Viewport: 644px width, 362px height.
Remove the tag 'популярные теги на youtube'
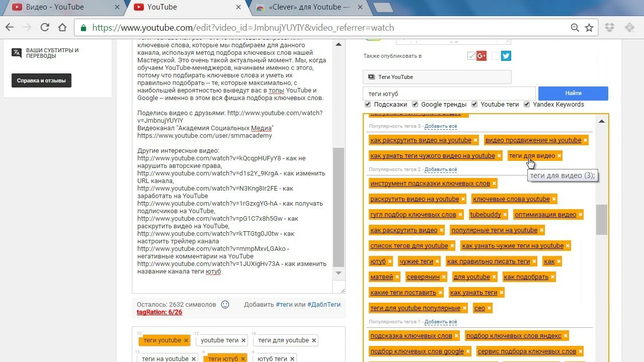tap(541, 230)
